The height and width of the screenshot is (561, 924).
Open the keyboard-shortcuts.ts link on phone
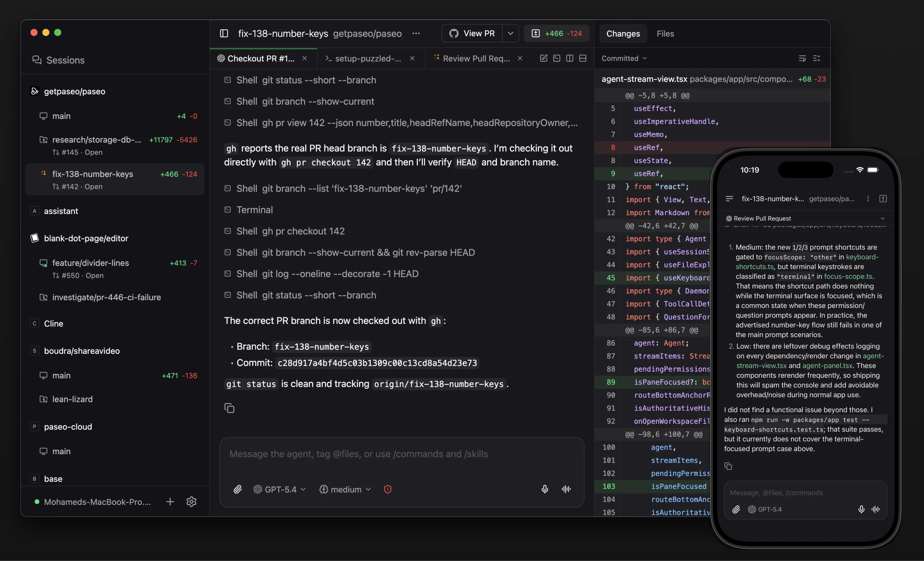click(x=807, y=262)
